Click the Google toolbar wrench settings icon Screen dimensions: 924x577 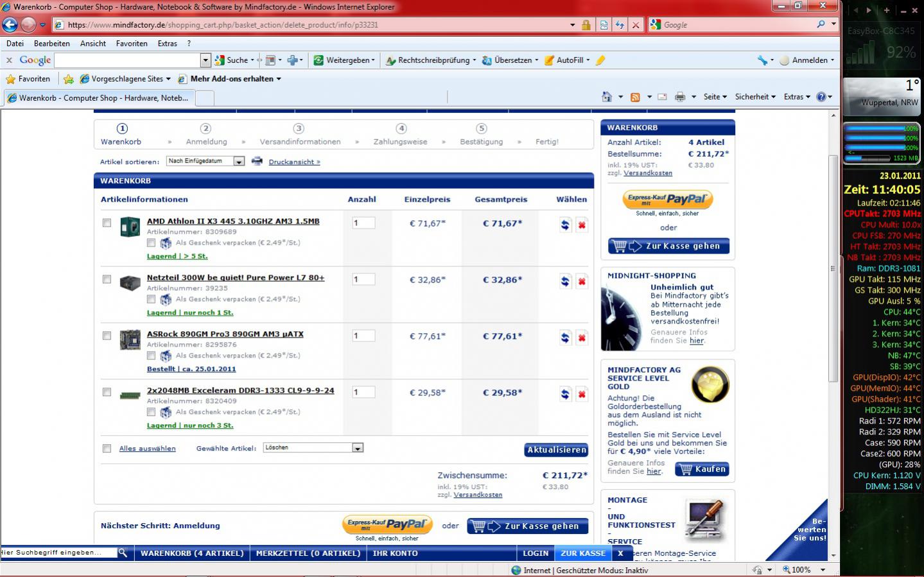tap(762, 60)
